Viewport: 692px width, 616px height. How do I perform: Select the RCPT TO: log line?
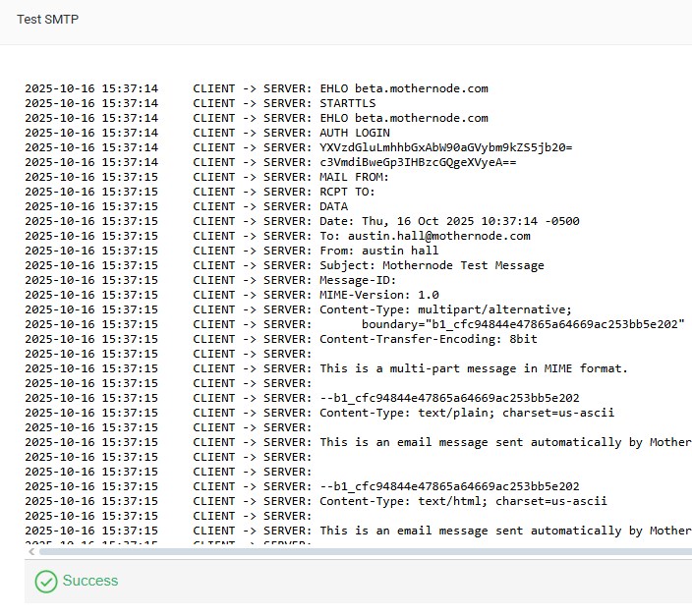tap(347, 192)
